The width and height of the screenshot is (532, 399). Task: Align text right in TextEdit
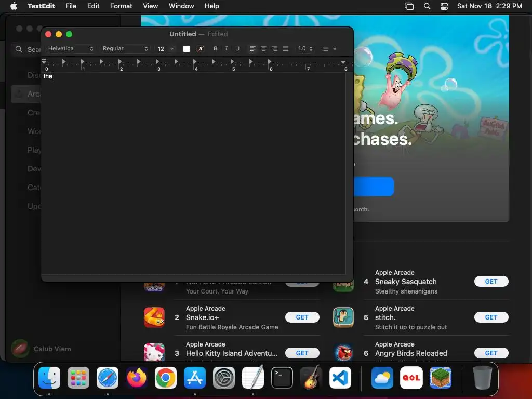pos(274,48)
